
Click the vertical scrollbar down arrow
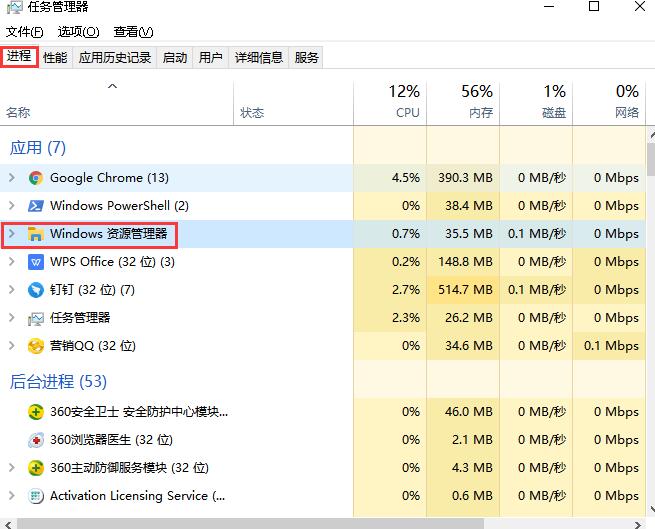pyautogui.click(x=651, y=509)
